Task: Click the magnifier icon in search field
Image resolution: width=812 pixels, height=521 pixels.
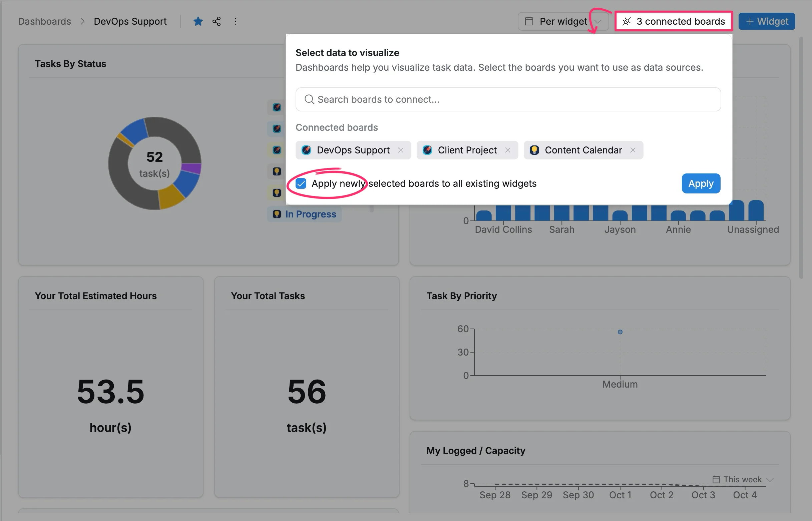Action: 309,99
